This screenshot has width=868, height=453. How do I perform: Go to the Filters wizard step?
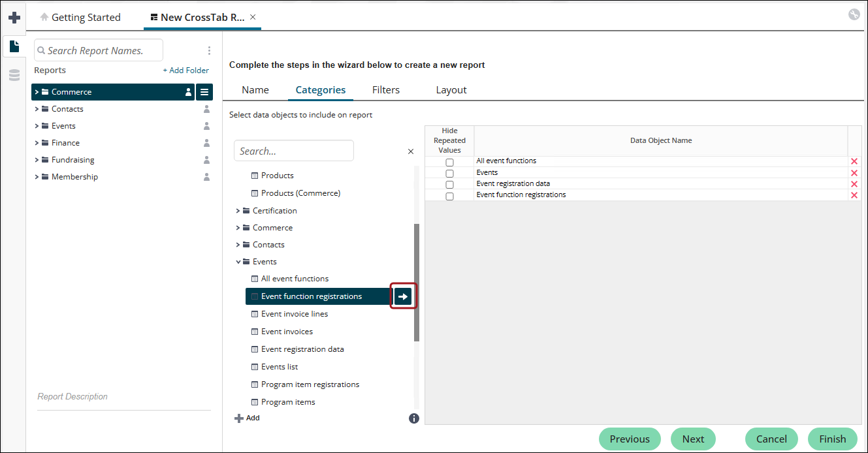[x=386, y=90]
